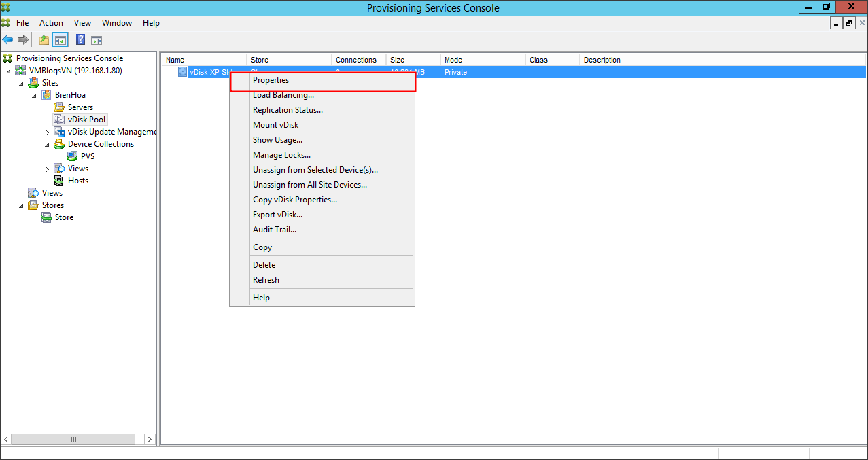868x460 pixels.
Task: Collapse the Stores tree node
Action: (x=21, y=205)
